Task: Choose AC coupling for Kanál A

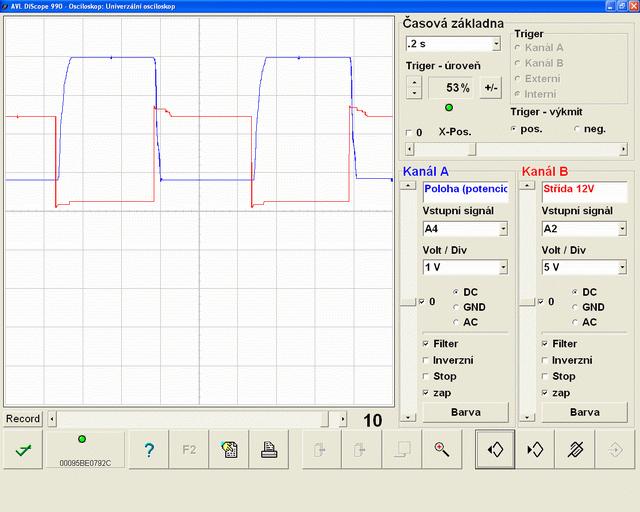Action: pyautogui.click(x=457, y=322)
